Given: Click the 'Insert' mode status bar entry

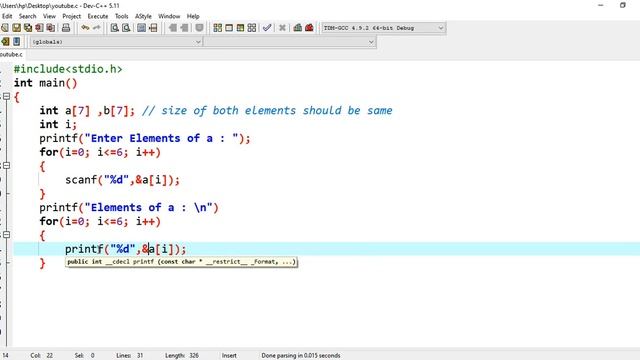Looking at the screenshot, I should coord(229,356).
